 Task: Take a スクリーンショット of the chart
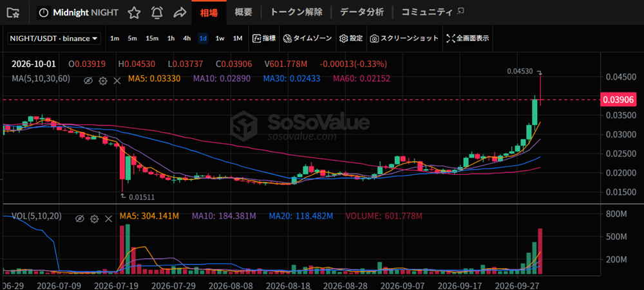coord(404,39)
